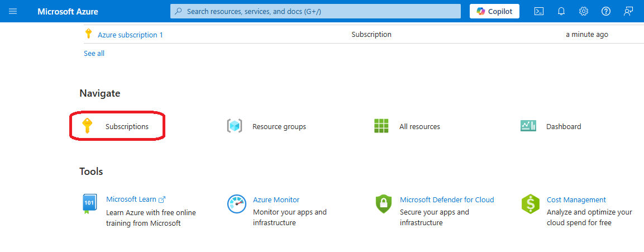Open the help question mark icon

[x=606, y=11]
